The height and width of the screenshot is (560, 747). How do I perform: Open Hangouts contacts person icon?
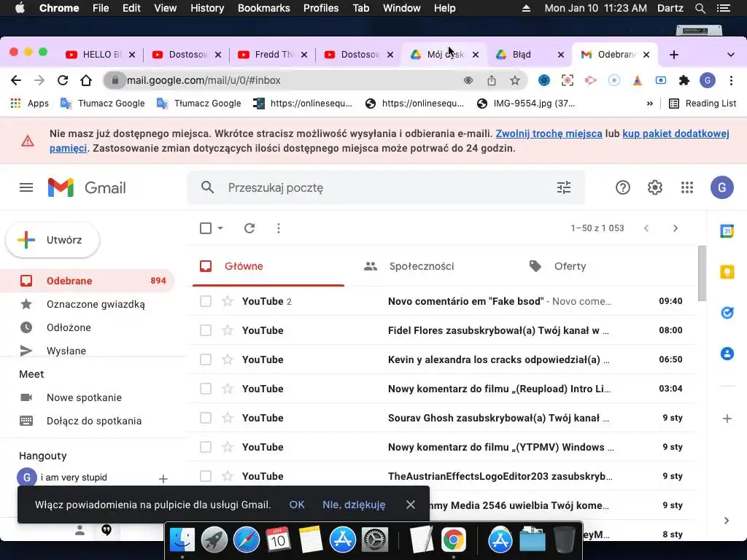point(80,530)
